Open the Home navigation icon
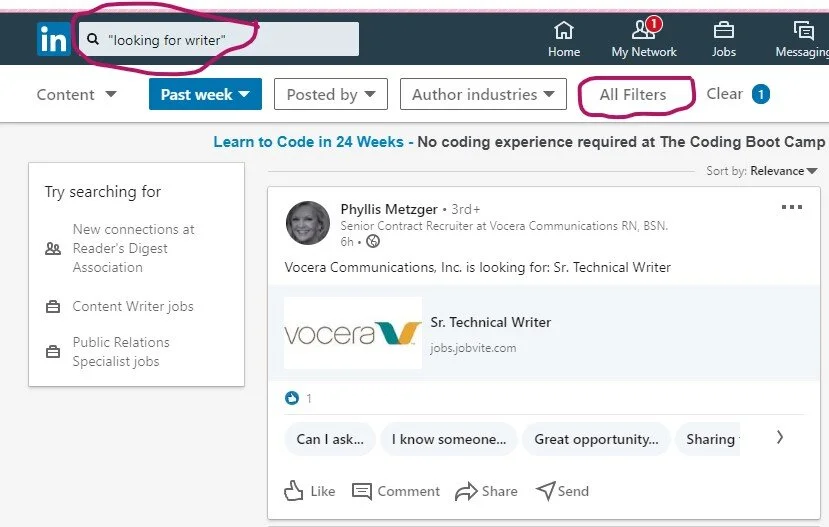This screenshot has width=829, height=527. [x=564, y=39]
